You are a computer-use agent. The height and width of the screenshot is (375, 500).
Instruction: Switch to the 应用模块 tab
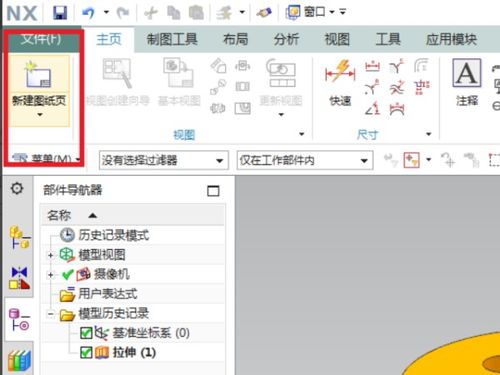[x=451, y=39]
